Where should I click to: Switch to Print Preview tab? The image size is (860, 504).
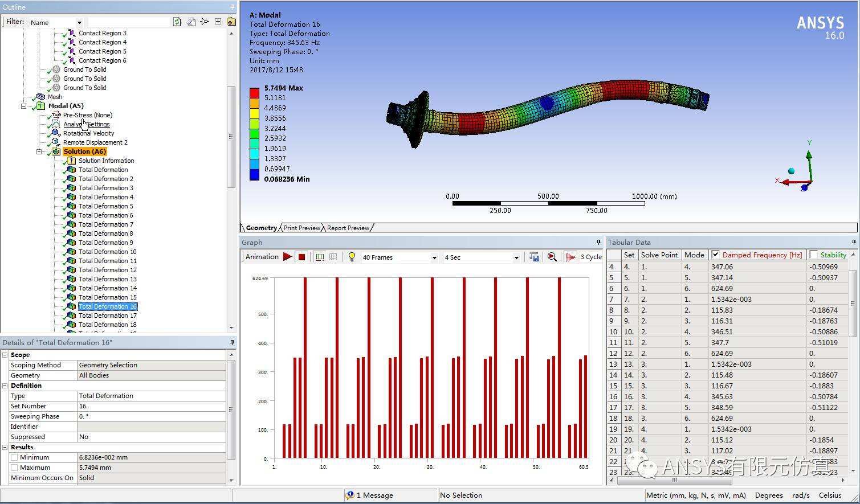click(302, 228)
